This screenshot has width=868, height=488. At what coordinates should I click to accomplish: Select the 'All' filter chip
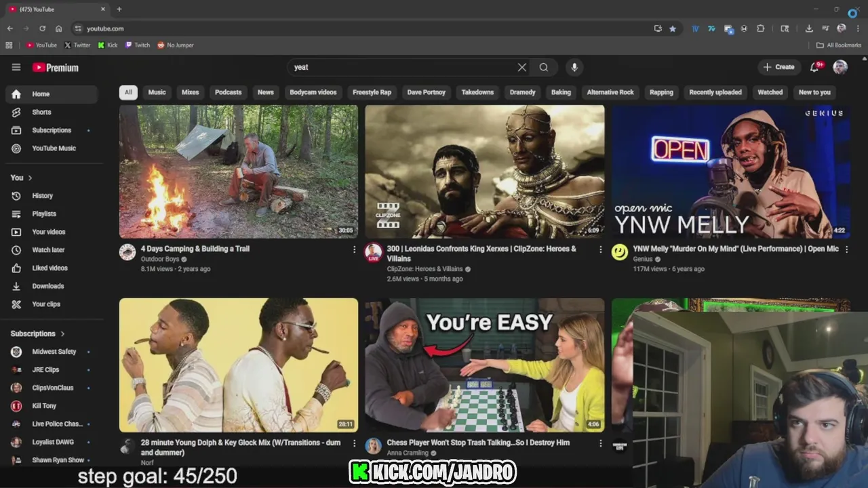coord(128,92)
